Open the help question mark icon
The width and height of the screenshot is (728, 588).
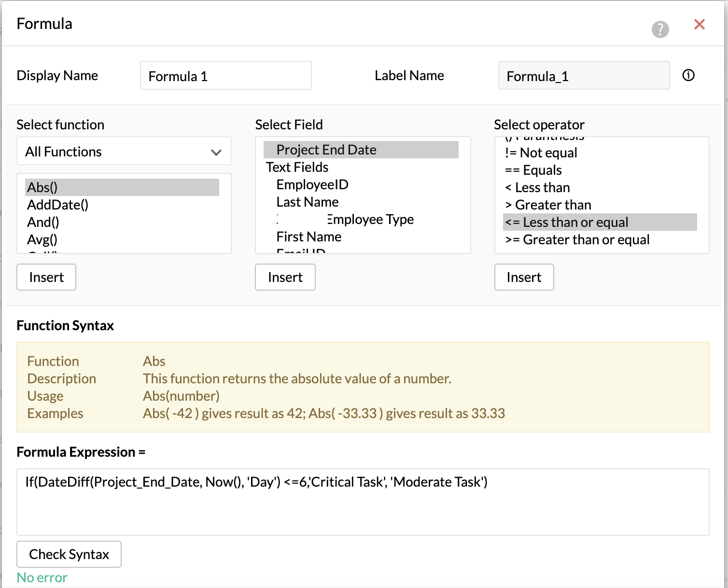click(x=660, y=29)
